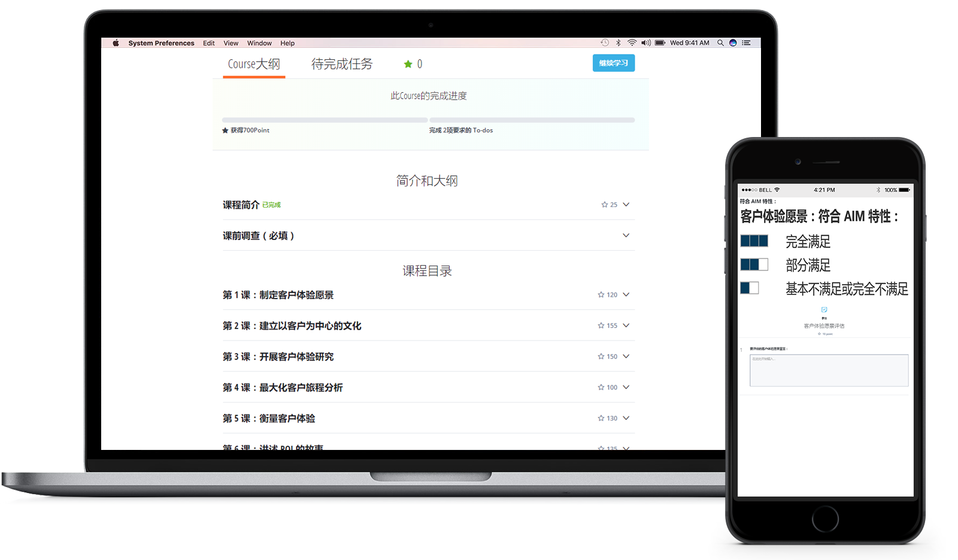Click the 继续学习 button

click(x=614, y=63)
